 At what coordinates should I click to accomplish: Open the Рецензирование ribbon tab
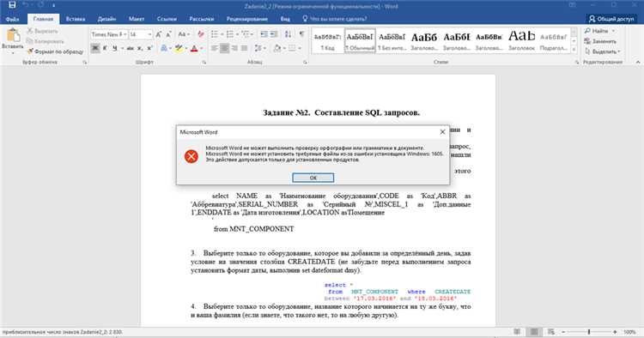246,19
